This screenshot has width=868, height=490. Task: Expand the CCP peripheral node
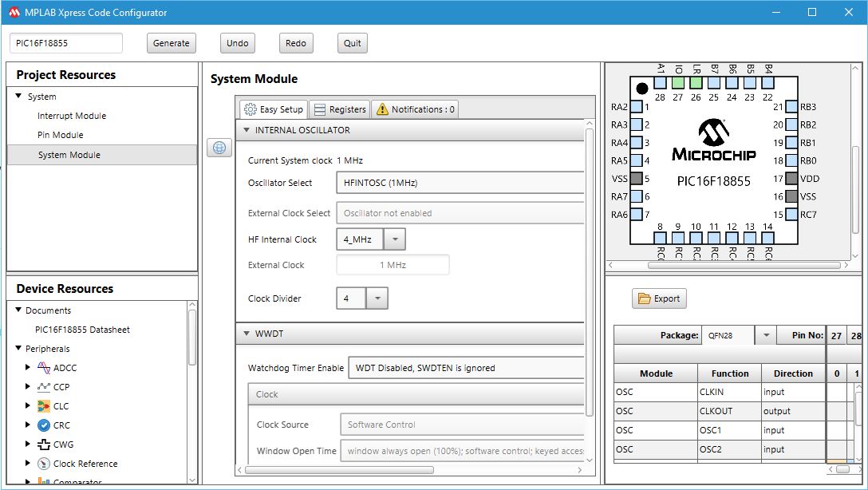pyautogui.click(x=28, y=386)
